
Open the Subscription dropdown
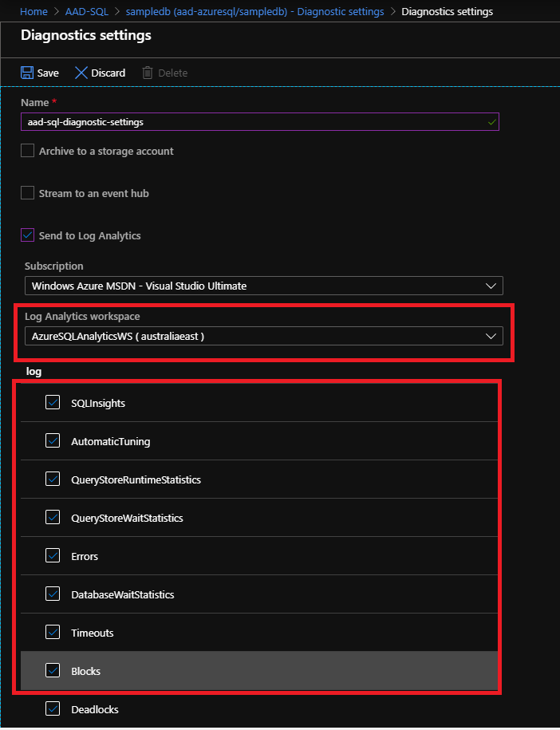tap(263, 286)
